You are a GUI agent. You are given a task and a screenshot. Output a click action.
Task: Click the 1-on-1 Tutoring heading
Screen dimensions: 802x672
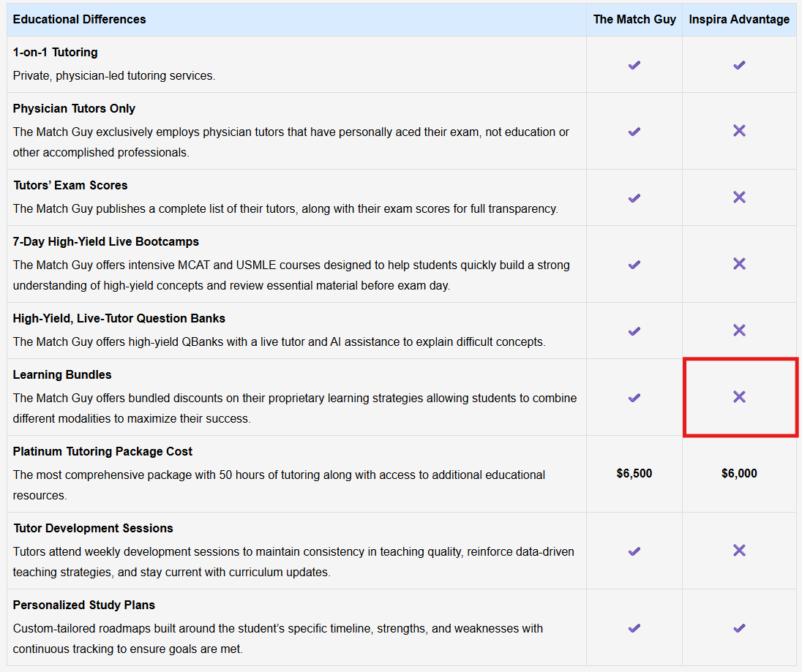[x=55, y=52]
